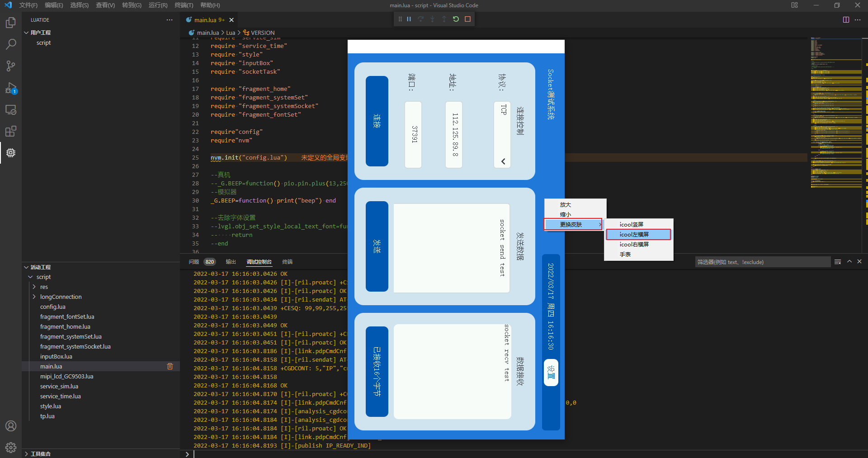Image resolution: width=868 pixels, height=458 pixels.
Task: Open the Extensions view icon
Action: (x=10, y=131)
